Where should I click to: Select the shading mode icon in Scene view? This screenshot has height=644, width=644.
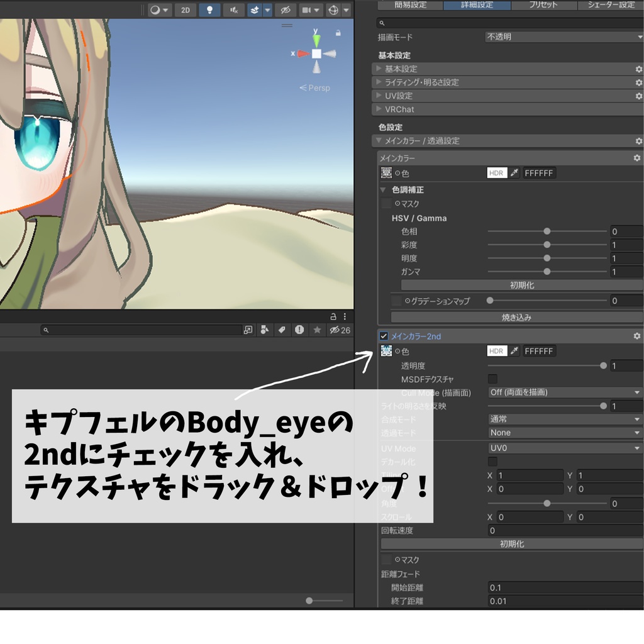pos(154,9)
